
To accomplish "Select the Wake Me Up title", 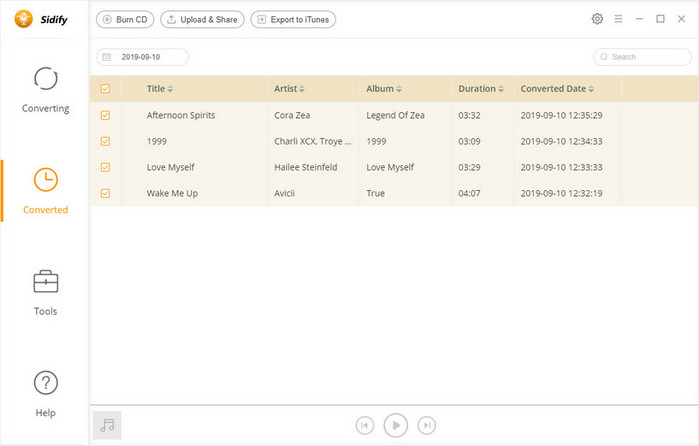I will (172, 193).
